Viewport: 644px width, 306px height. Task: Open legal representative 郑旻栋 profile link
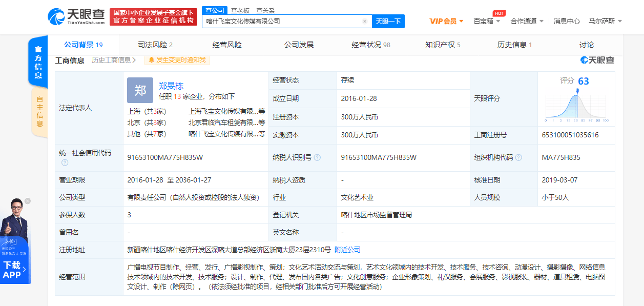pos(171,86)
